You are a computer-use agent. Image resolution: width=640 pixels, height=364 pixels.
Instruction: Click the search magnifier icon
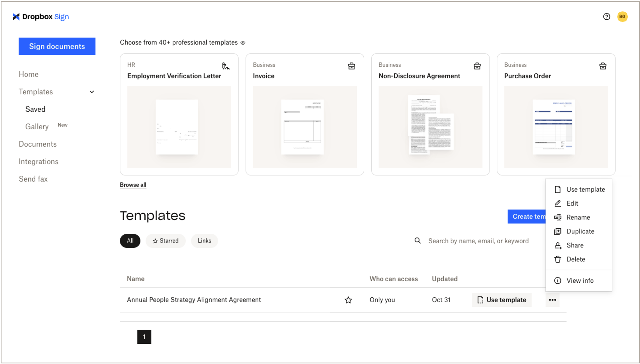point(417,240)
